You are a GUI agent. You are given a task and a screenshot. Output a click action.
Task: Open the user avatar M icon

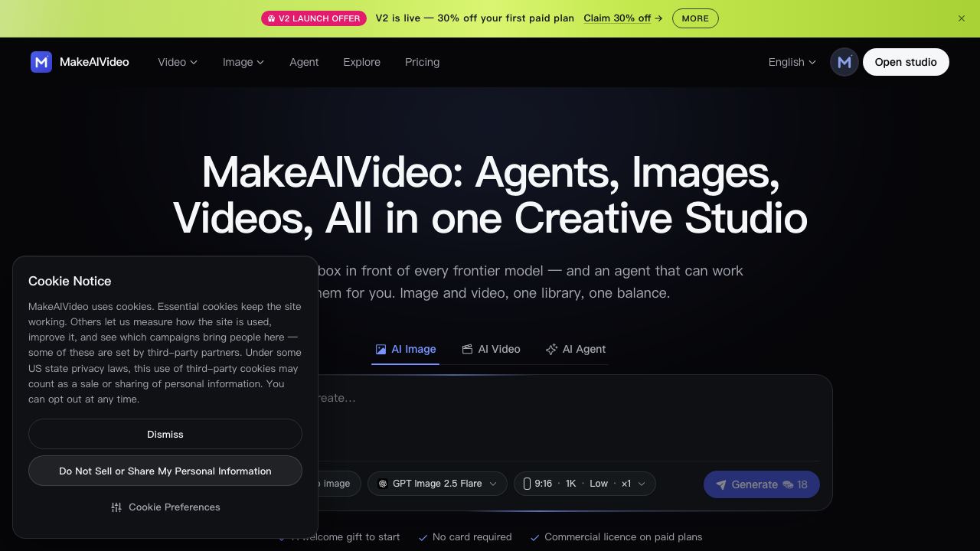844,62
